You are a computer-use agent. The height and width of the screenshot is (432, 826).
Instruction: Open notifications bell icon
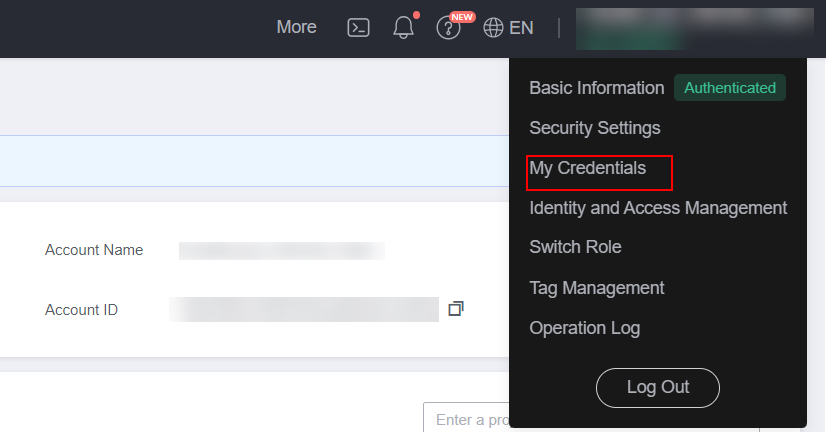click(404, 27)
